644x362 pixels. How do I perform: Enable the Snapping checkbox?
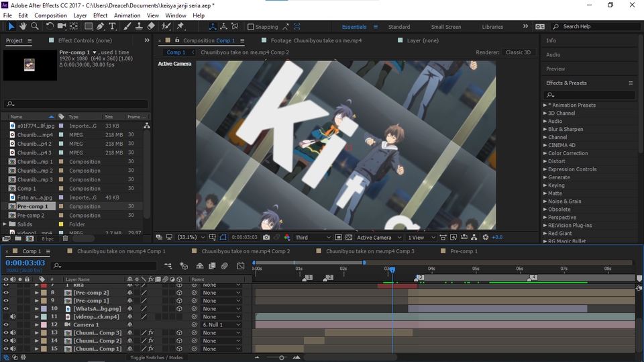coord(251,27)
